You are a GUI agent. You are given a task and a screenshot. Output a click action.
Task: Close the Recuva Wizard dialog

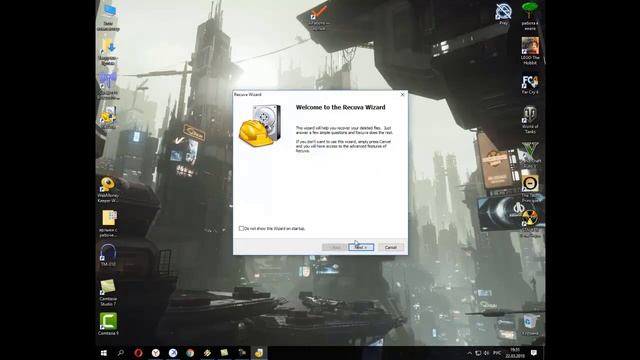402,94
